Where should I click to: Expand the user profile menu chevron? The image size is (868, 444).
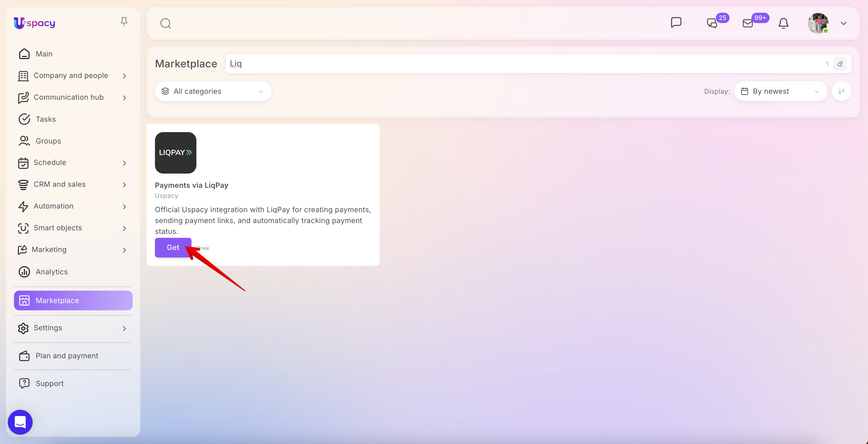[843, 23]
